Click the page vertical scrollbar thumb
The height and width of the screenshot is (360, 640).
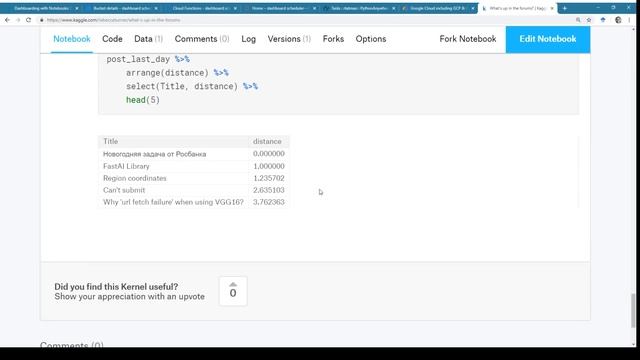tap(633, 310)
